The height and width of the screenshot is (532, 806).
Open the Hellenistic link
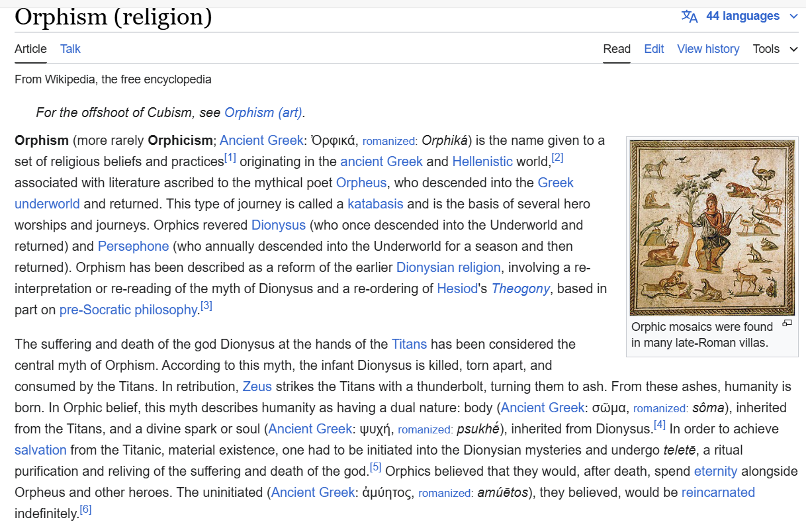pyautogui.click(x=482, y=161)
